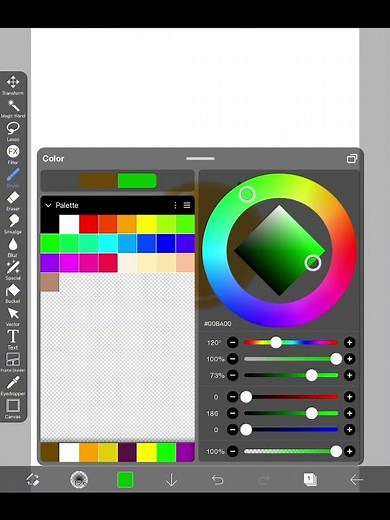Pick the orange swatch in history row
390x520 pixels.
[x=89, y=452]
